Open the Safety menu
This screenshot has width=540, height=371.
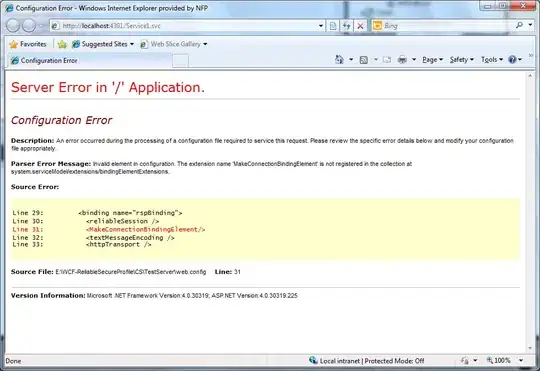point(462,60)
